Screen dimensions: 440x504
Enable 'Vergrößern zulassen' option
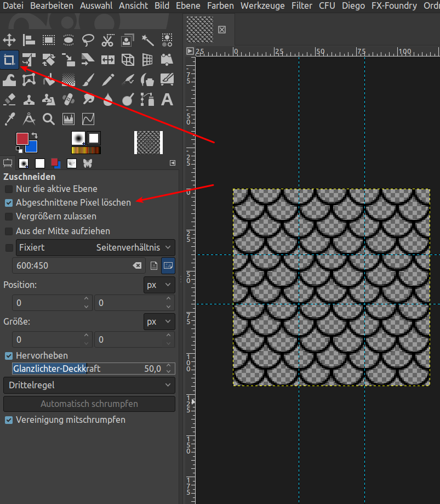tap(9, 217)
